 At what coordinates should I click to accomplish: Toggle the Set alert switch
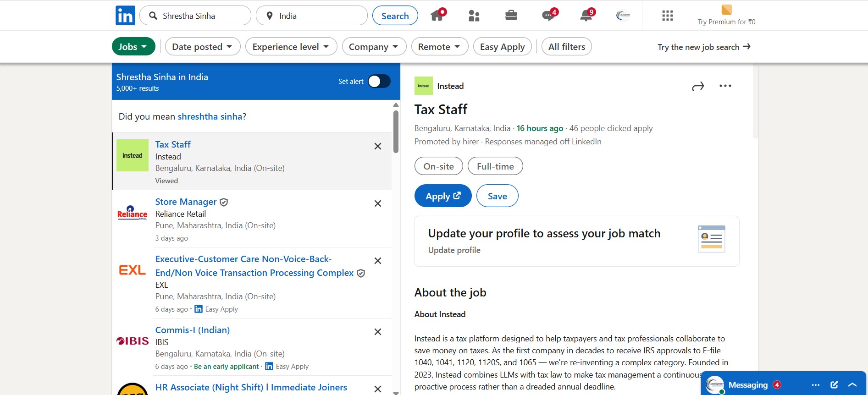379,81
